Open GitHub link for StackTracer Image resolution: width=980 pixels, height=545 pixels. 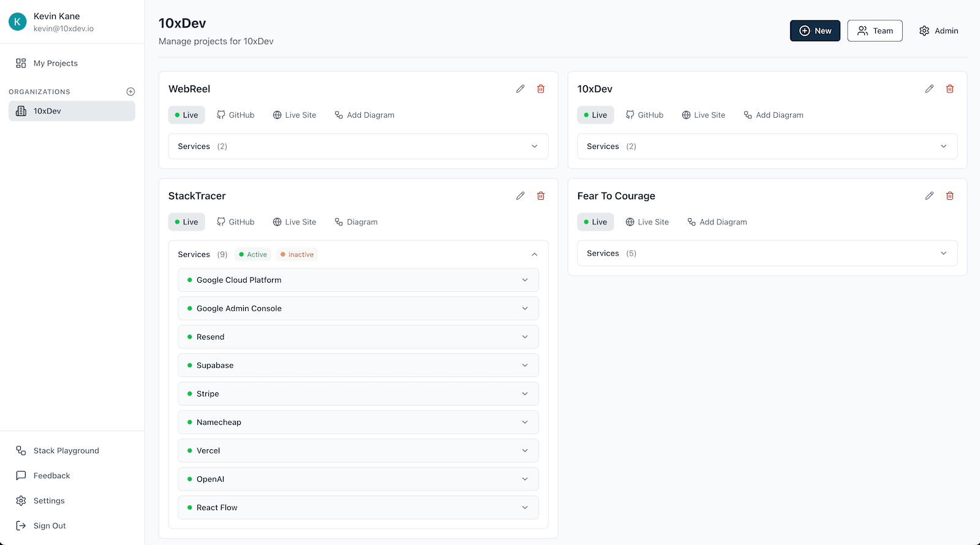235,222
